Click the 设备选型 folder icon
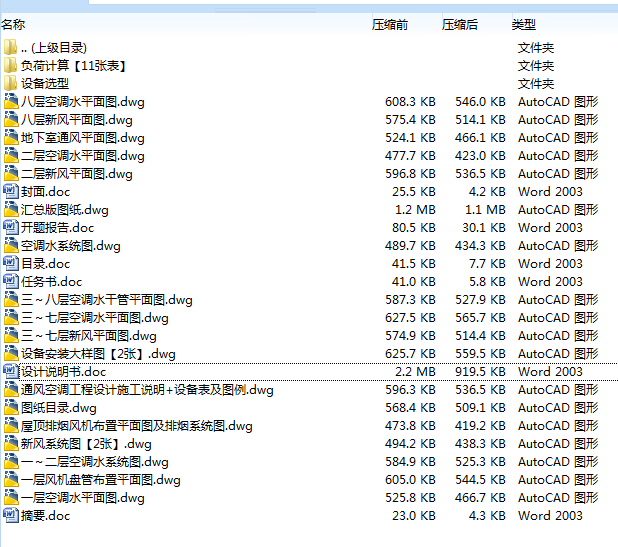This screenshot has height=547, width=618. click(11, 83)
